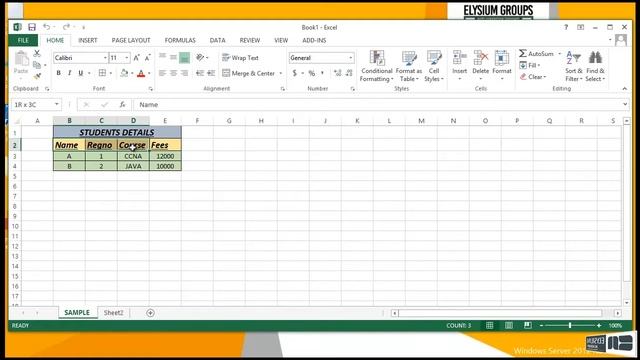Open the FILE tab
640x360 pixels.
[23, 40]
